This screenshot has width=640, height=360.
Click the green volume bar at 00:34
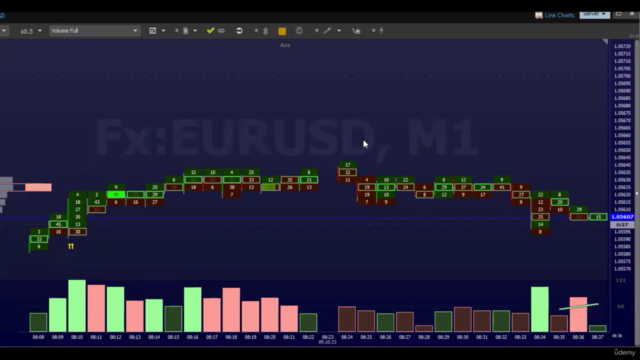point(540,309)
